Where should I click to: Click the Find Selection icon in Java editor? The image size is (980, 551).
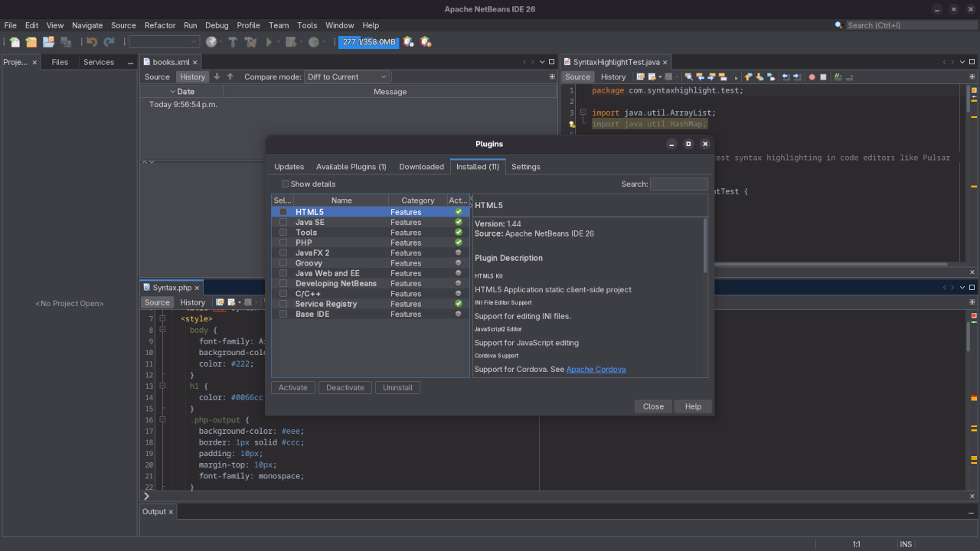[x=689, y=77]
